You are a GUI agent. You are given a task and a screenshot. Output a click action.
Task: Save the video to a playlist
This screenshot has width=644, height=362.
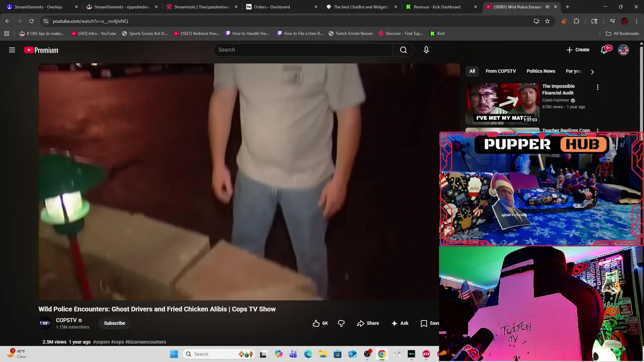pyautogui.click(x=429, y=323)
